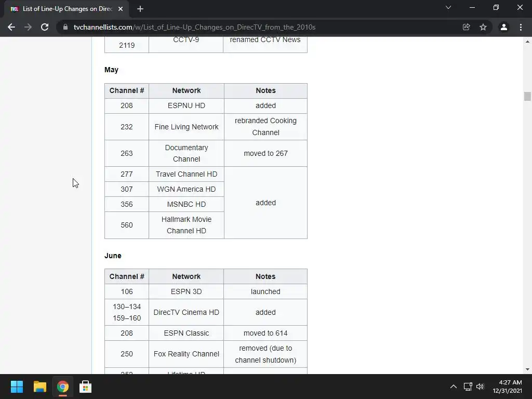This screenshot has height=399, width=532.
Task: Click 'moved to 267' note
Action: point(265,153)
